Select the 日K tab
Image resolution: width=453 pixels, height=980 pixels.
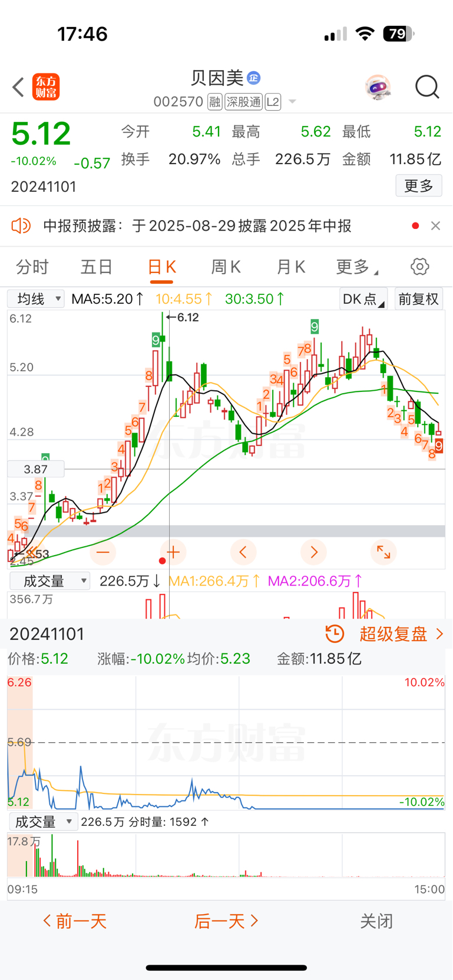point(161,267)
